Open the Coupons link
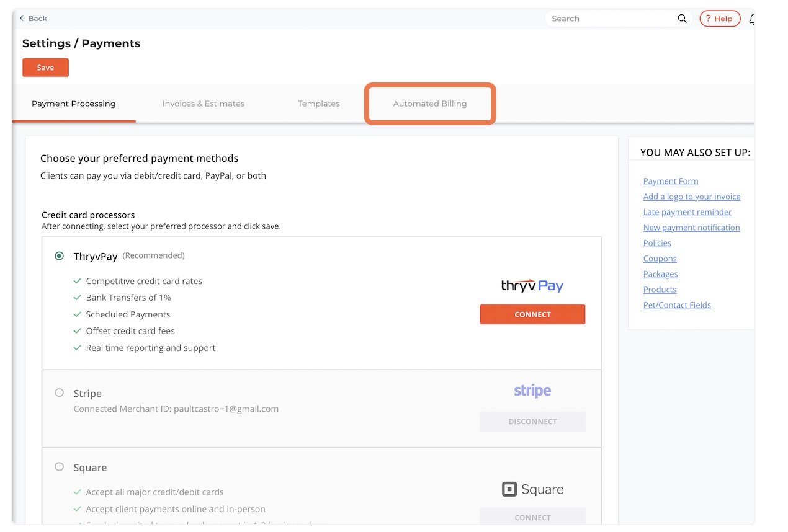788x532 pixels. pyautogui.click(x=660, y=259)
